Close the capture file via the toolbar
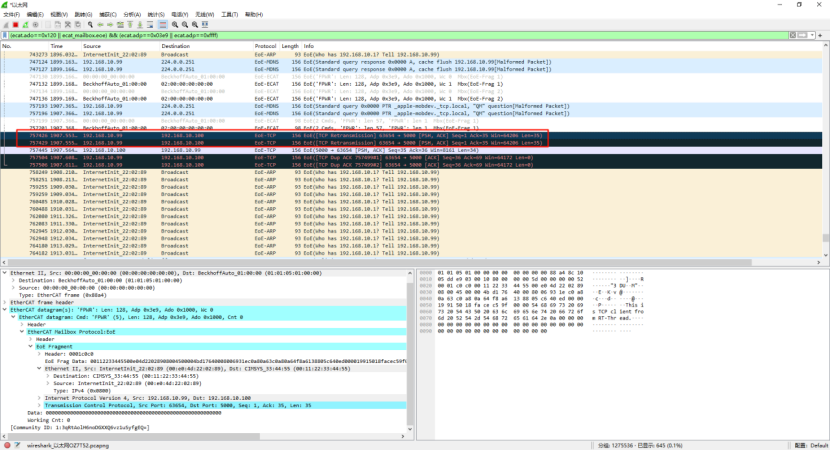 click(x=68, y=24)
